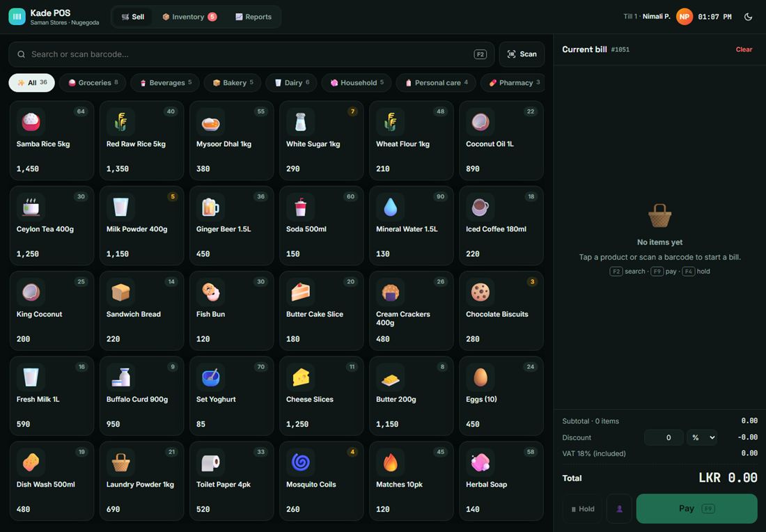Image resolution: width=766 pixels, height=532 pixels.
Task: Add Laundry Powder 1kg to bill
Action: pos(141,481)
